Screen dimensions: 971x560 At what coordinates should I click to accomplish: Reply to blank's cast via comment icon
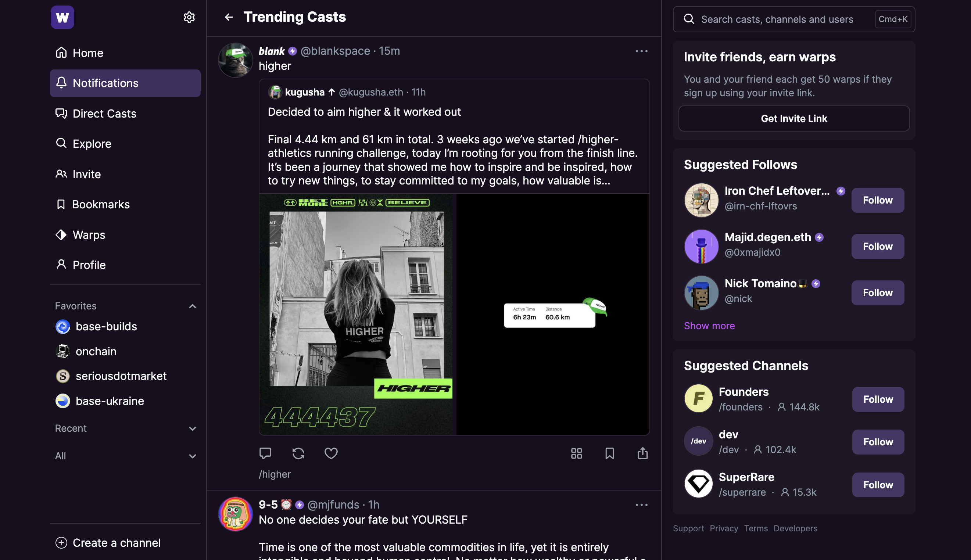[265, 453]
